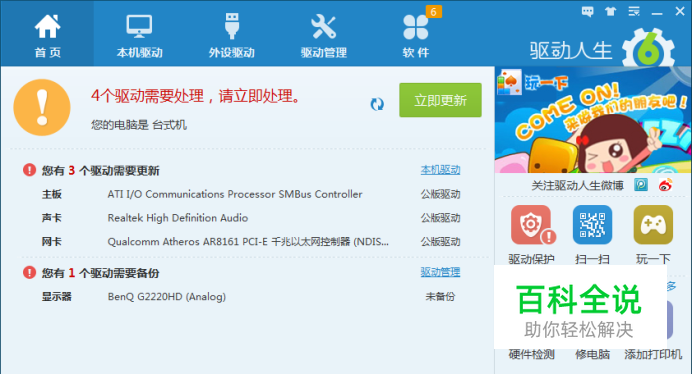Open the Tencent Weibo icon

[x=641, y=185]
